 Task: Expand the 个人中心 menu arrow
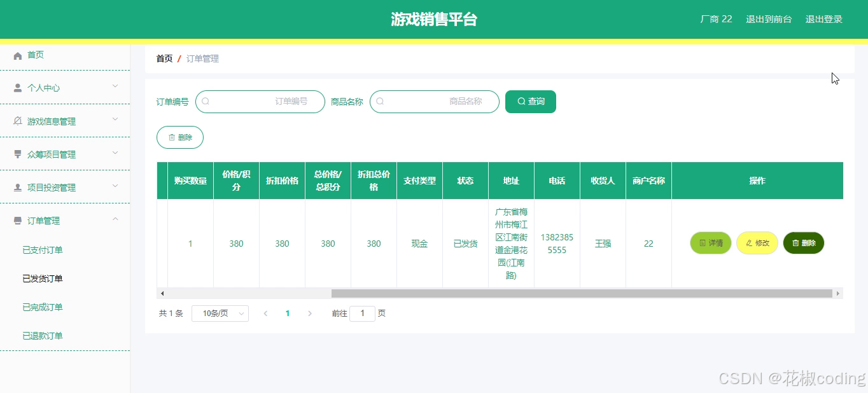[x=115, y=87]
